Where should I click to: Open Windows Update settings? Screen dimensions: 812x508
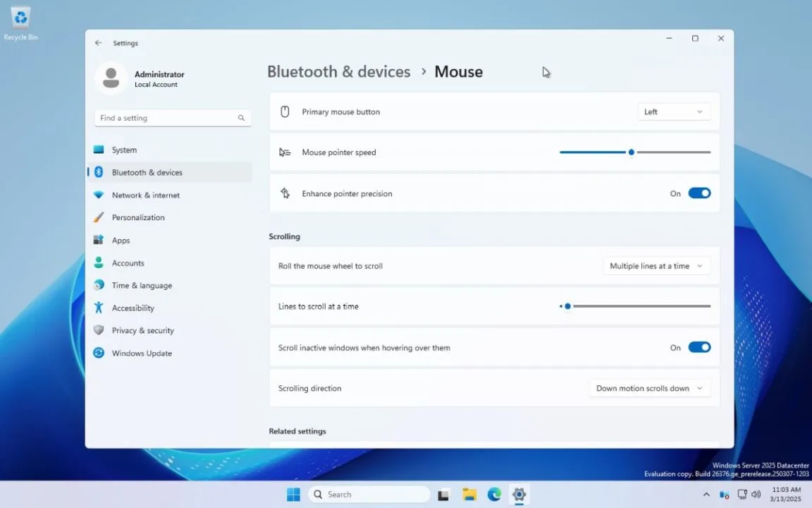point(142,353)
